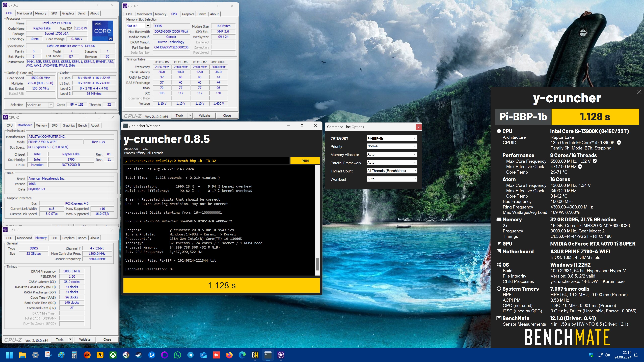Click the yellow RUN button

[x=305, y=161]
